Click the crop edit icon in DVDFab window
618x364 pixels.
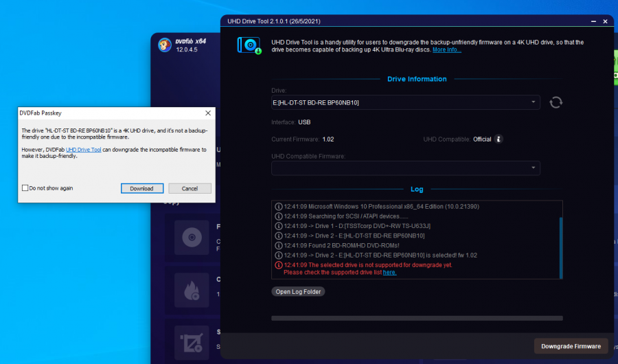[192, 343]
